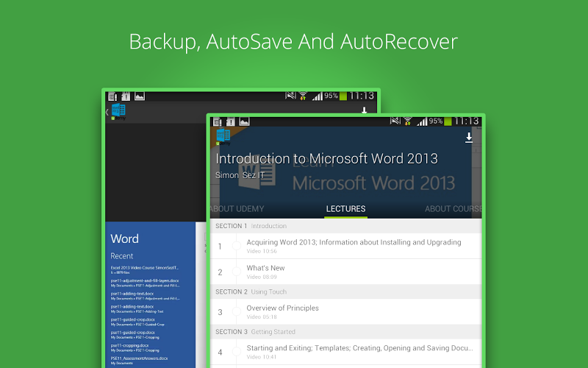Viewport: 588px width, 368px height.
Task: Tap the SECTION 1 Introduction header
Action: [345, 226]
